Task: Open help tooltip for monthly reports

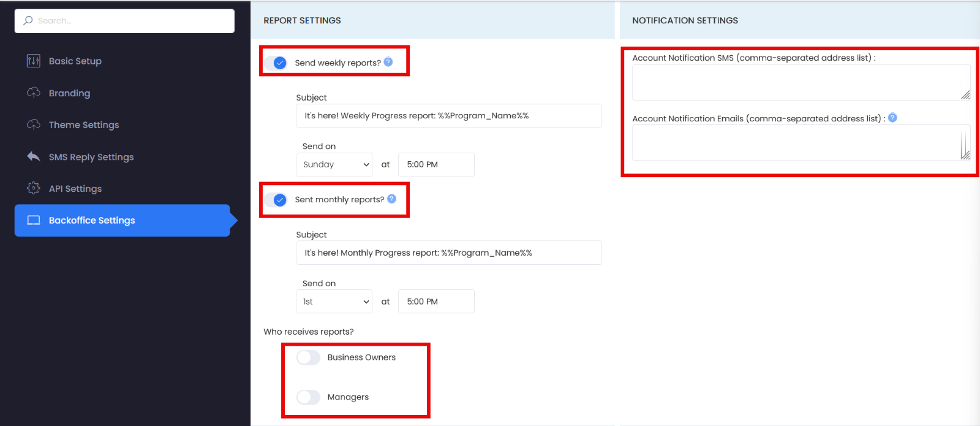Action: click(392, 199)
